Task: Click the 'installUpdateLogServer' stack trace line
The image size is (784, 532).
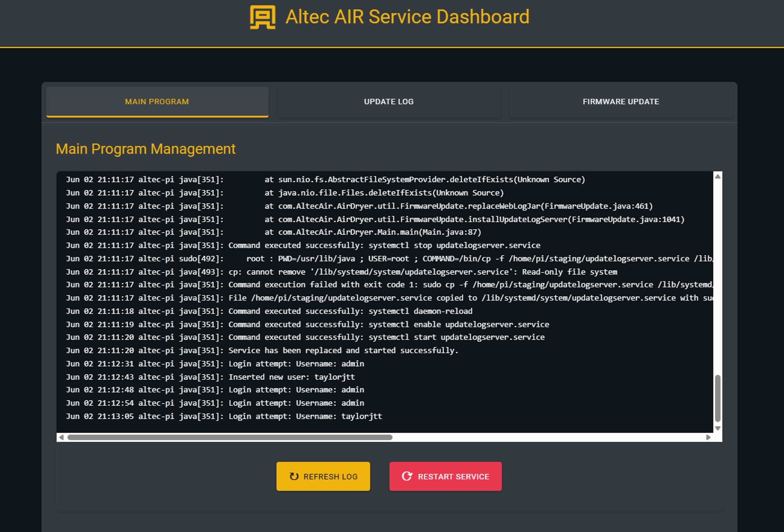Action: (x=375, y=219)
